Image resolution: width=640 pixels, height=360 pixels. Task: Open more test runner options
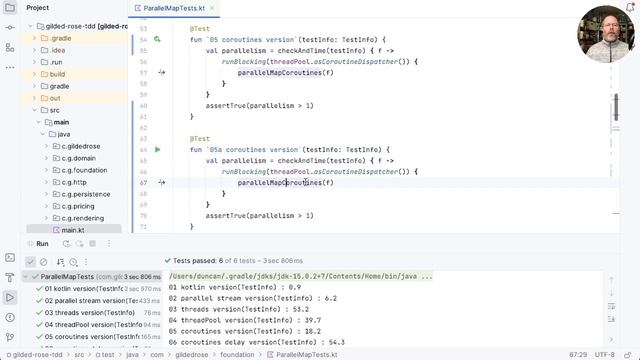click(x=86, y=262)
